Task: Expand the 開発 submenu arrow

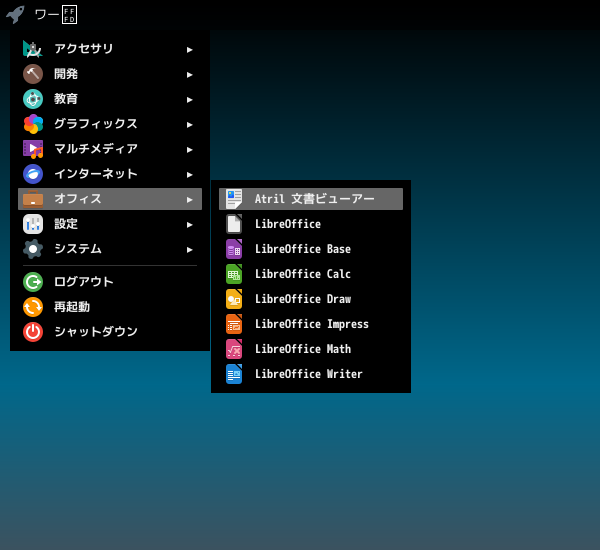Action: coord(189,75)
